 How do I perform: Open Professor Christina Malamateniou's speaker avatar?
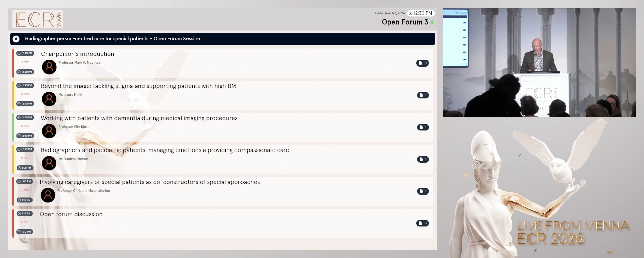pos(48,195)
